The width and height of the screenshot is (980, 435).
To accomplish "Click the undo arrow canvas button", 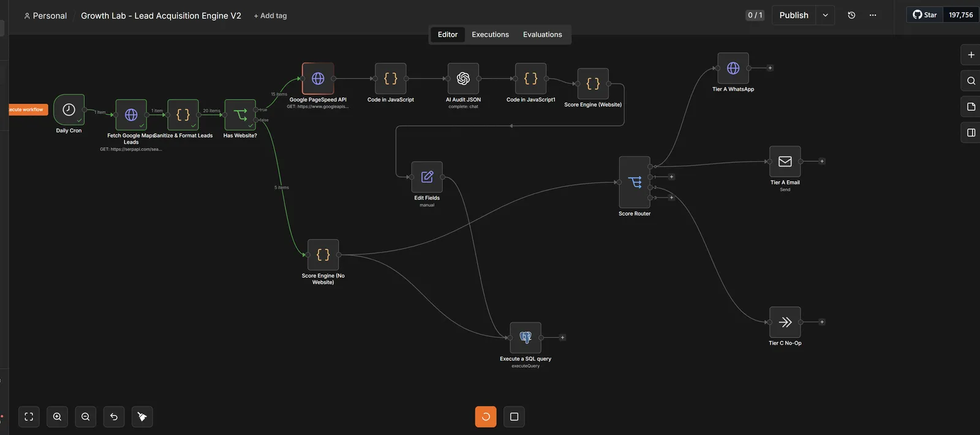I will 114,417.
